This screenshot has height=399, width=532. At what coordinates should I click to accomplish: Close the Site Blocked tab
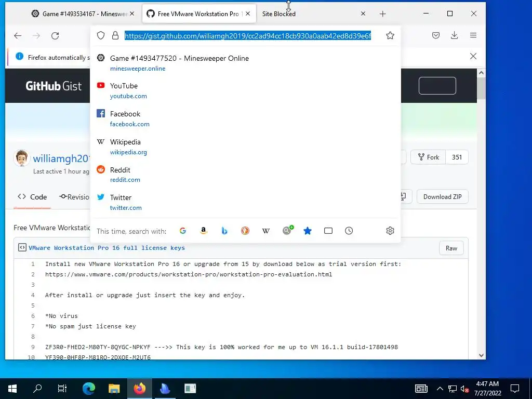tap(363, 14)
